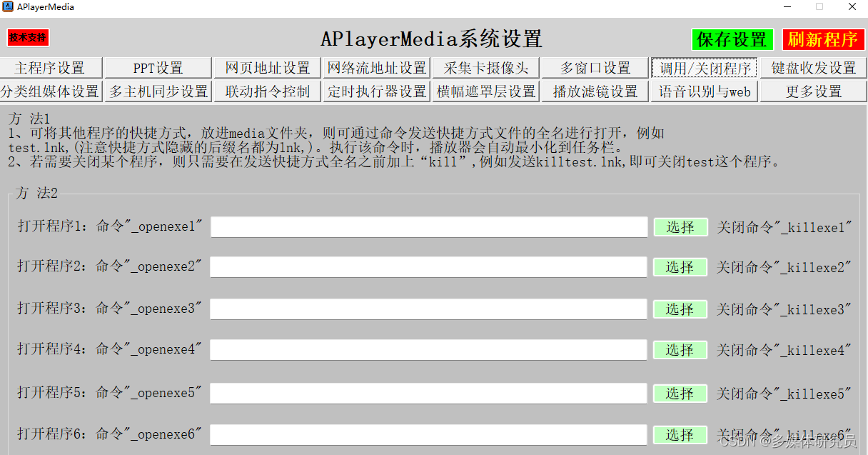Click the text 关闭命令"_killexe5"
868x455 pixels.
784,394
